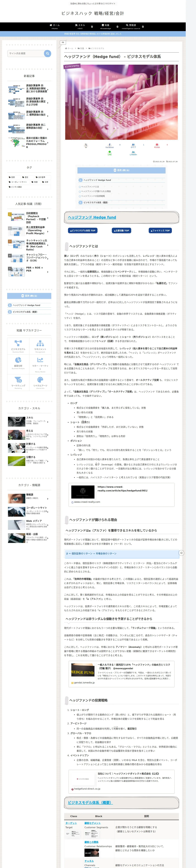The image size is (196, 868).
Task: Click the ▲主要活動 TOP button
Action: (x=121, y=230)
